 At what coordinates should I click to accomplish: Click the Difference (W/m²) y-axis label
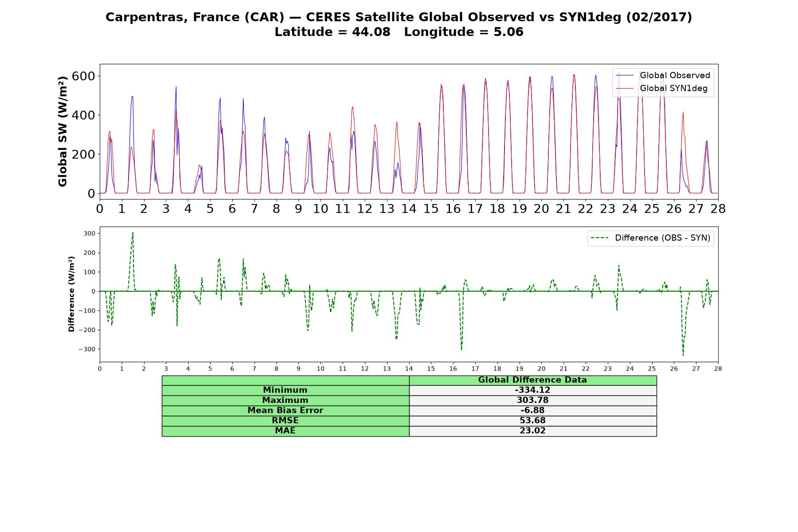(x=71, y=294)
